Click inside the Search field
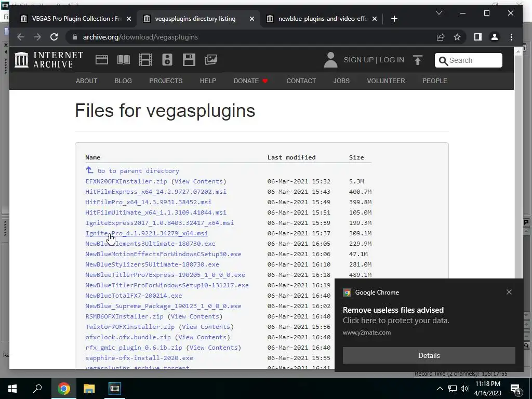This screenshot has width=532, height=399. (x=469, y=60)
